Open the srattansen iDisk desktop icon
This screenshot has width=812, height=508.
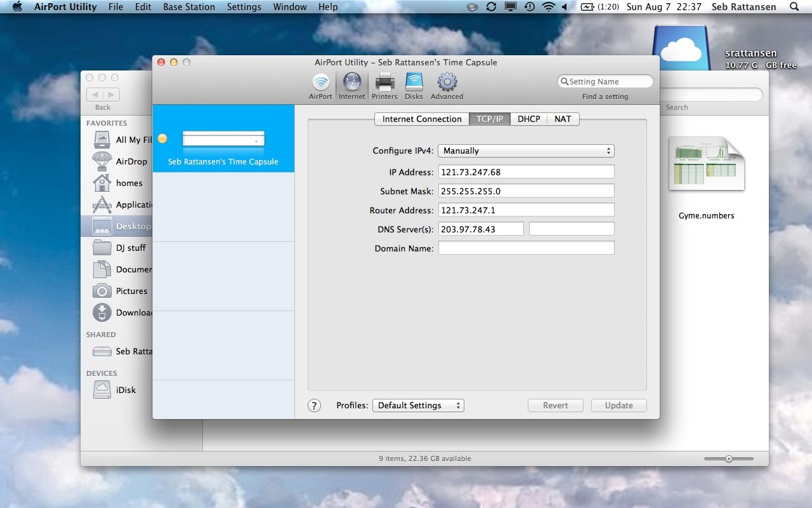(681, 48)
